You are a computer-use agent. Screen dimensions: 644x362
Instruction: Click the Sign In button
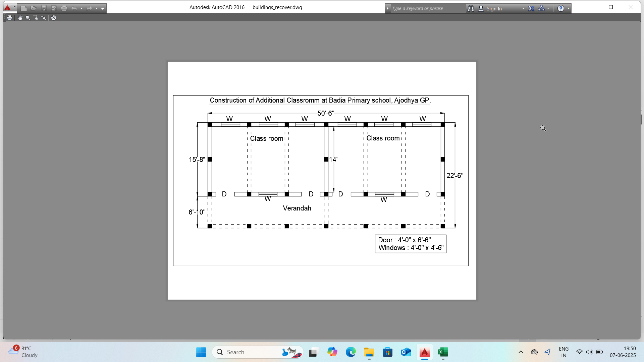pyautogui.click(x=494, y=8)
